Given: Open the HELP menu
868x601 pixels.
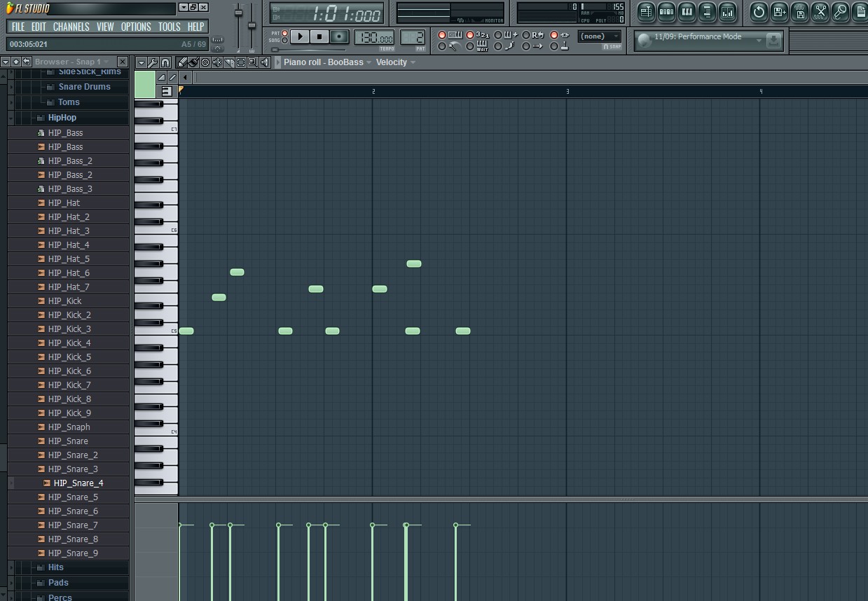Looking at the screenshot, I should 195,27.
